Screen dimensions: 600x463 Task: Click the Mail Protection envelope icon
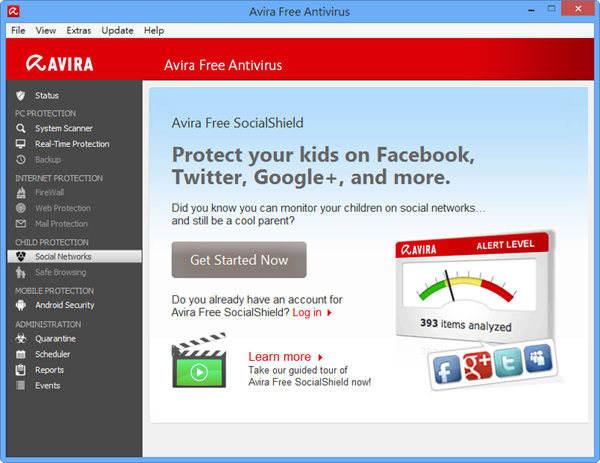pos(21,224)
